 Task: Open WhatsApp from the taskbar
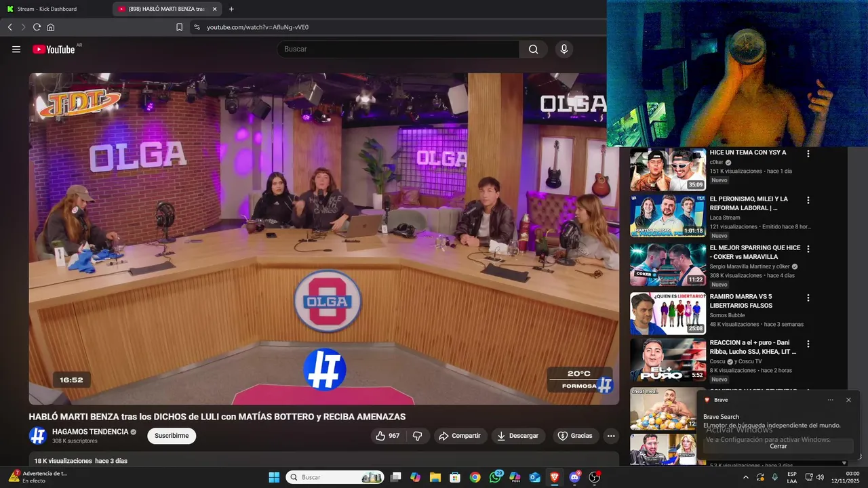(x=495, y=477)
